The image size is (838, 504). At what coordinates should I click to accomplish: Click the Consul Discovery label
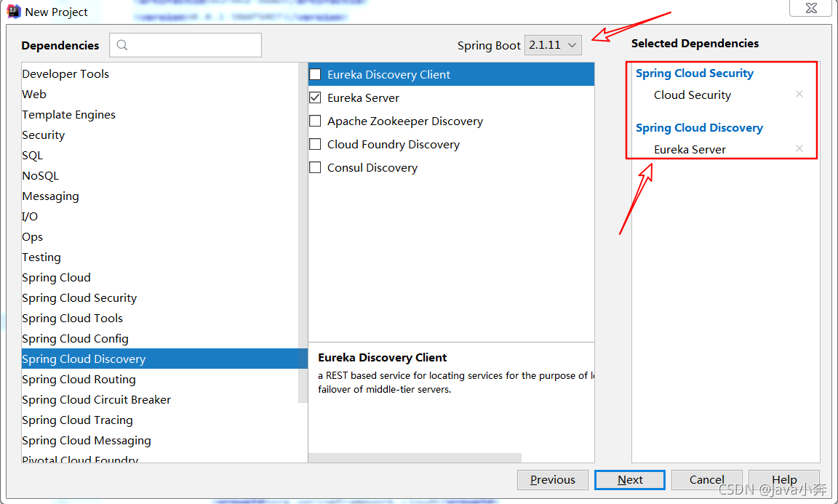click(x=372, y=168)
